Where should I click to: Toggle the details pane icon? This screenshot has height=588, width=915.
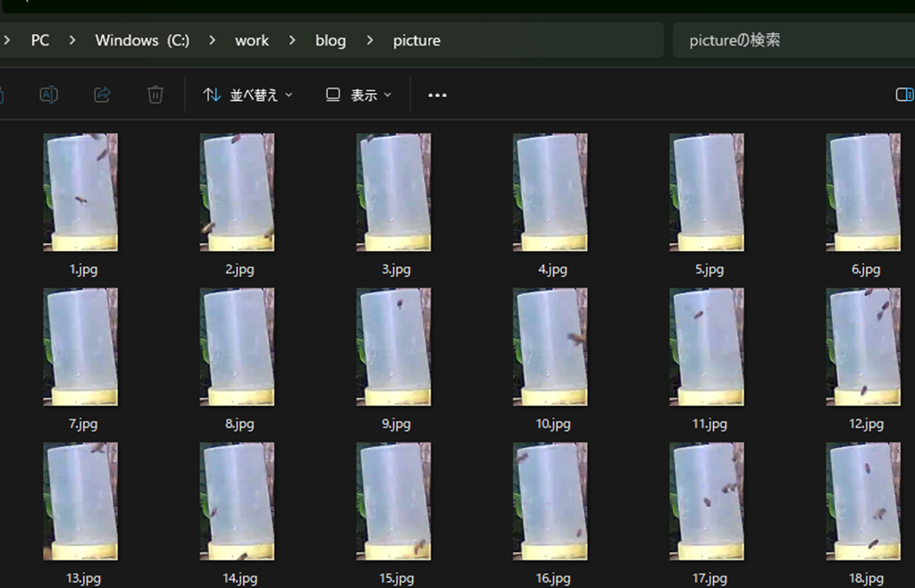coord(904,95)
